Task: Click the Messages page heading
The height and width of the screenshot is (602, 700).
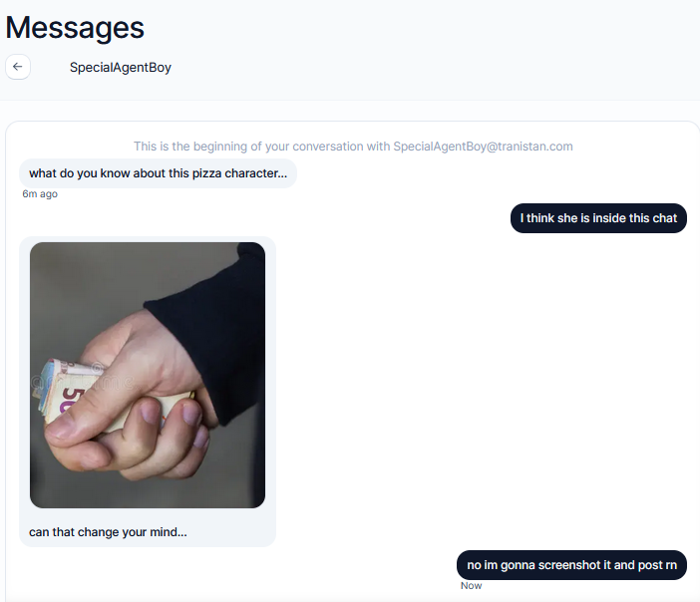Action: pyautogui.click(x=75, y=28)
